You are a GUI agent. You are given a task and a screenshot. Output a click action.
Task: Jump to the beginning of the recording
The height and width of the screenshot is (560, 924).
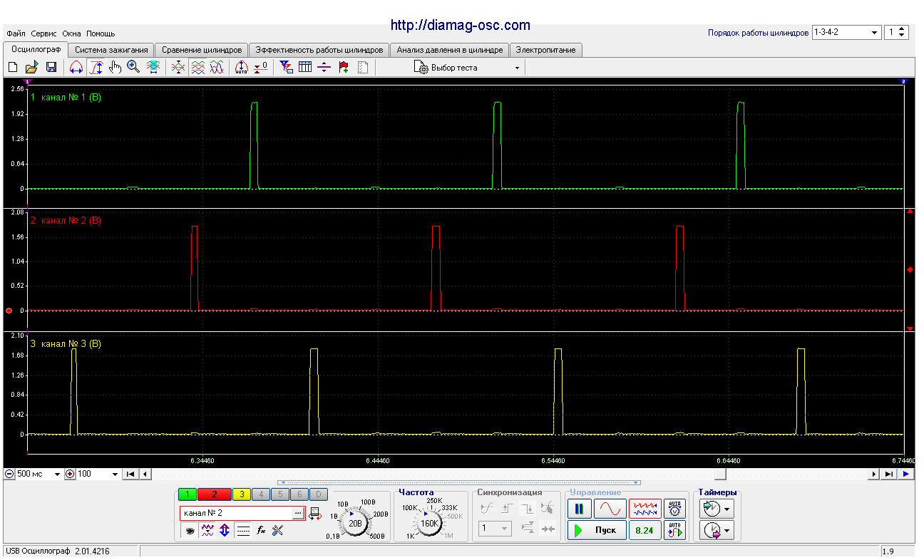coord(130,474)
